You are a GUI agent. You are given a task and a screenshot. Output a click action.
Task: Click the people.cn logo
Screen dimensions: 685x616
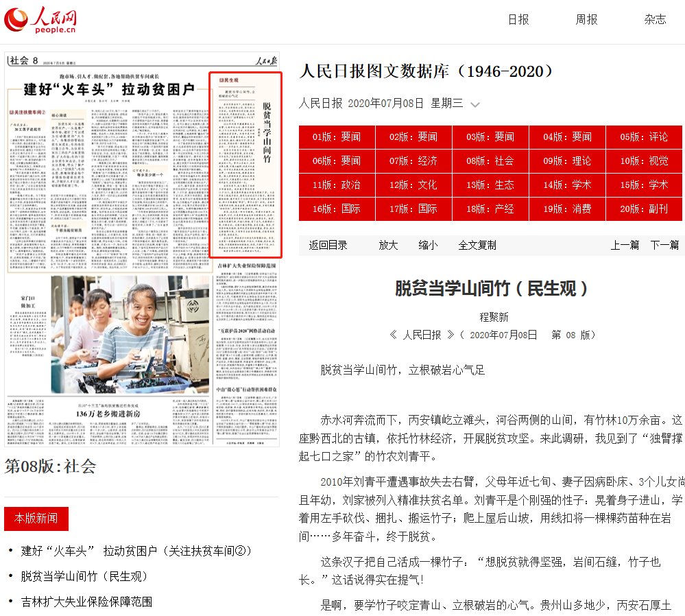point(40,20)
